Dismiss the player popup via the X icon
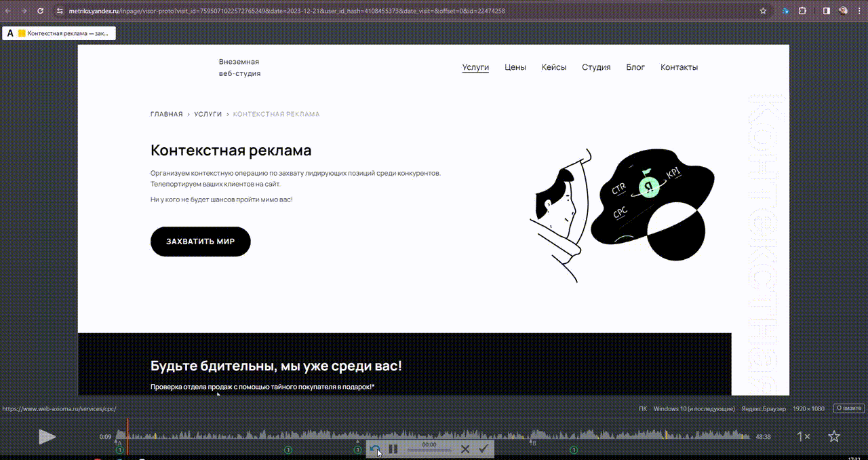 point(465,448)
